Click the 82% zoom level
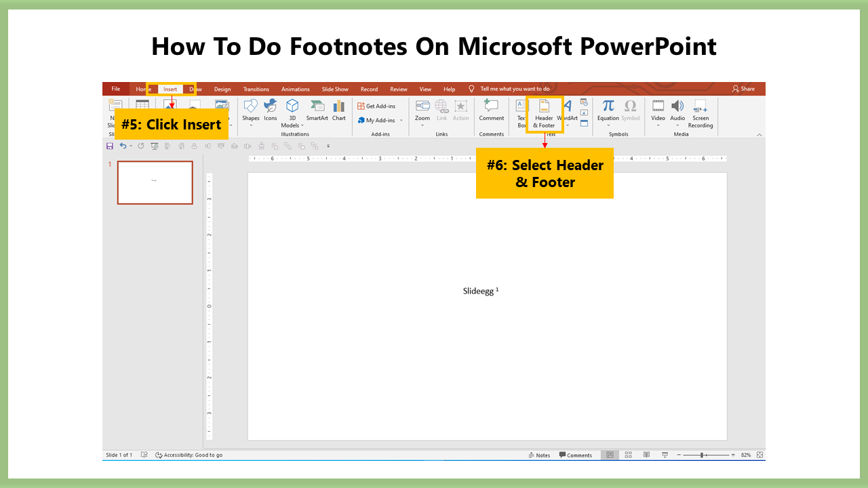 [x=746, y=455]
